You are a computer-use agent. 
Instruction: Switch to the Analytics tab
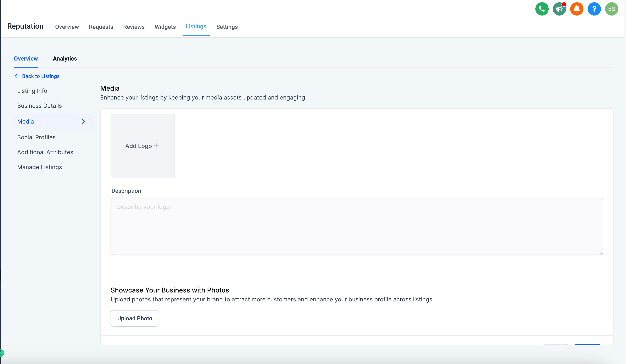[65, 59]
